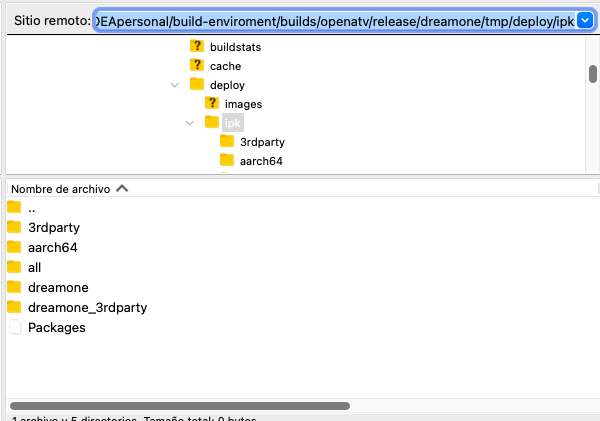This screenshot has height=421, width=600.
Task: Click the 3rdparty folder icon in tree
Action: (x=227, y=142)
